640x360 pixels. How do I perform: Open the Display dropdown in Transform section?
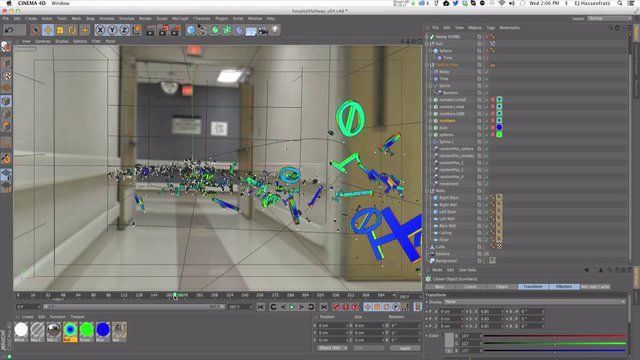(535, 302)
